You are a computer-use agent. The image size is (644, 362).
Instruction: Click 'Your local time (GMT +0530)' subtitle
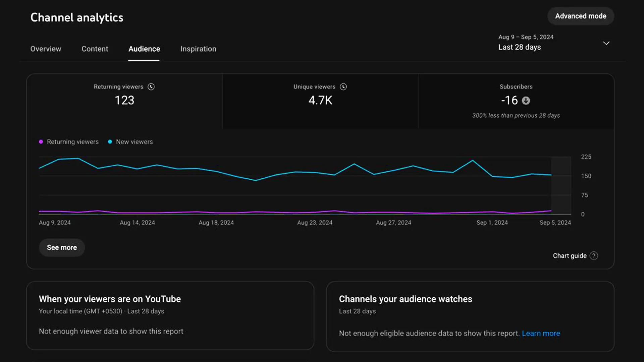pos(80,311)
